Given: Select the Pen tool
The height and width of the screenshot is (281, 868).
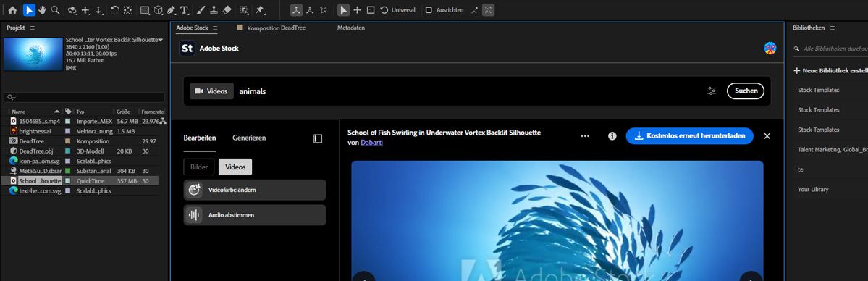Looking at the screenshot, I should pyautogui.click(x=171, y=10).
